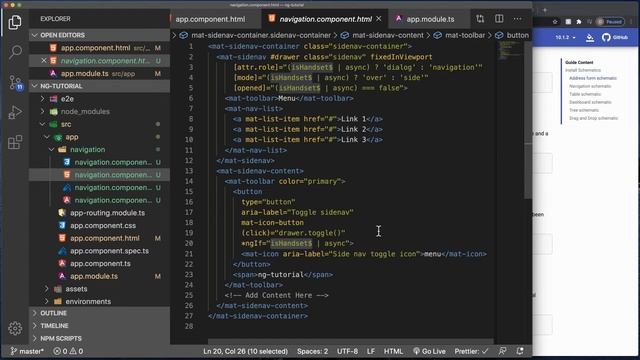Open the Explorer view in activity bar

click(15, 22)
